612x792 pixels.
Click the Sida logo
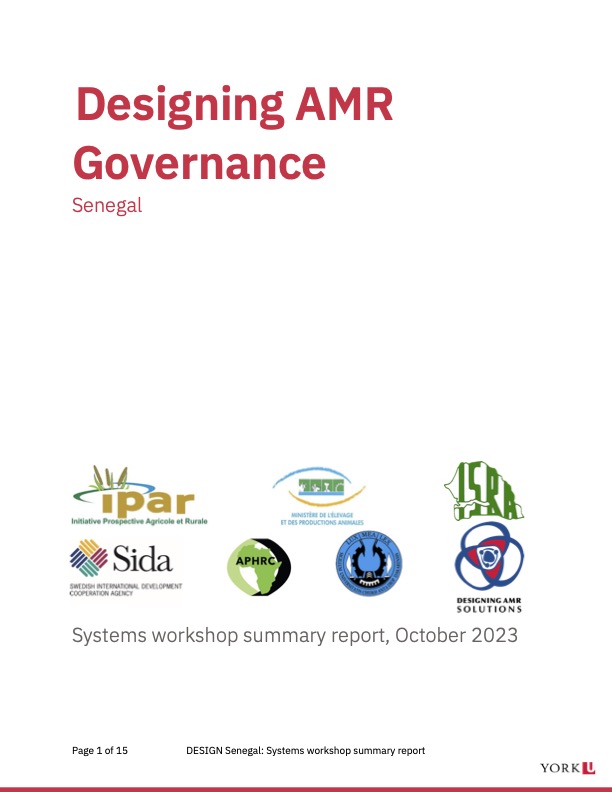pyautogui.click(x=121, y=558)
